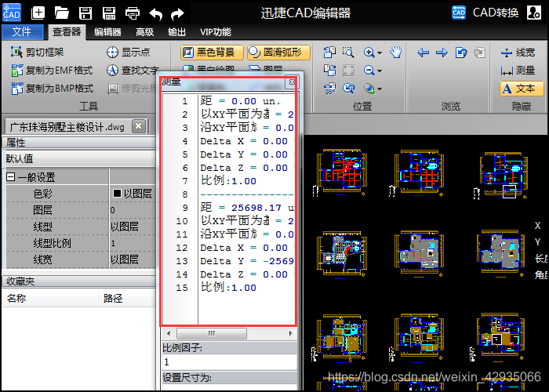Click the measurement line Delta Y = -2569
This screenshot has width=549, height=392.
[247, 261]
